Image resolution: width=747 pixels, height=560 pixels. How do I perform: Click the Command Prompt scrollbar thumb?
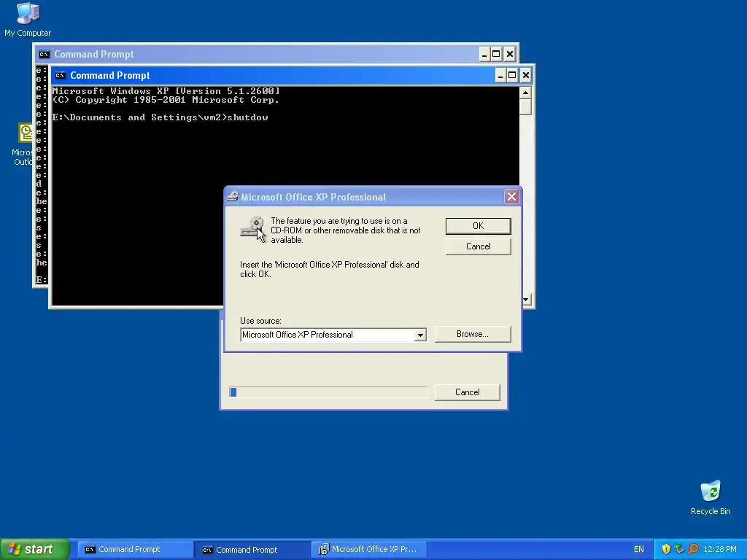(525, 106)
